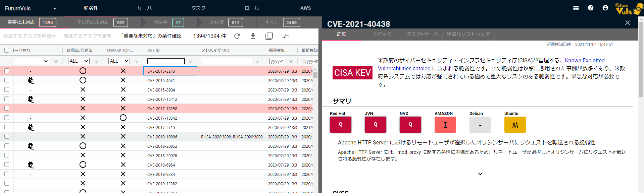The width and height of the screenshot is (644, 193).
Task: Check the CVE-2015-3243 row checkbox
Action: tap(7, 71)
